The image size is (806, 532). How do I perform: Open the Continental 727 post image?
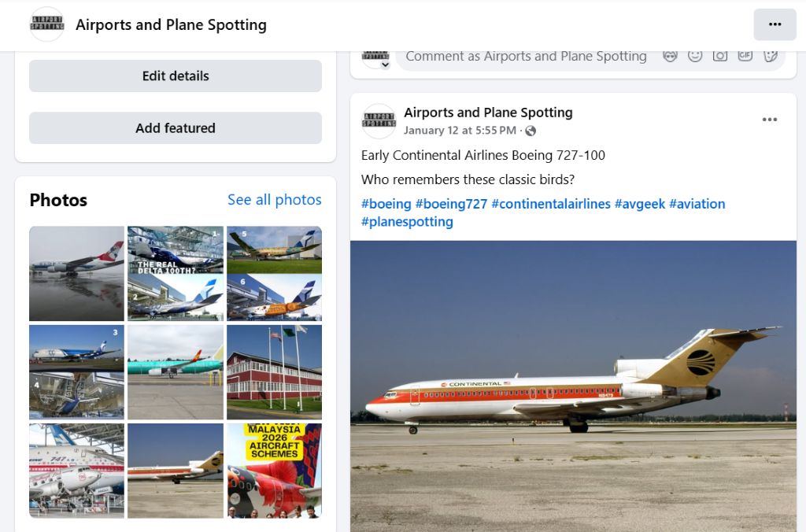point(573,386)
